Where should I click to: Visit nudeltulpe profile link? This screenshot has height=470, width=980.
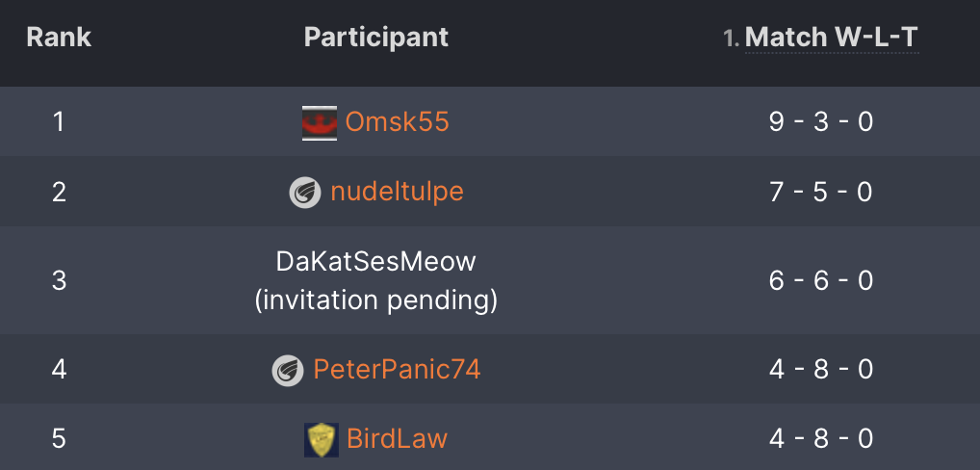(x=397, y=192)
